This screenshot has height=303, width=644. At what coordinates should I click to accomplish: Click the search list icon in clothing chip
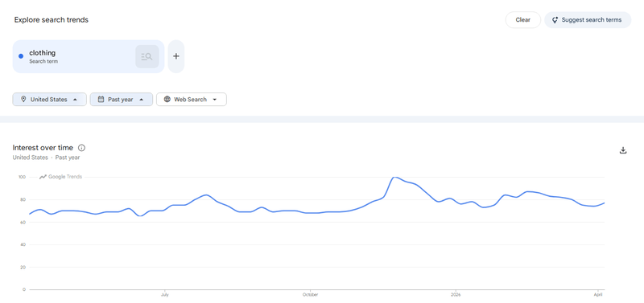[x=147, y=56]
